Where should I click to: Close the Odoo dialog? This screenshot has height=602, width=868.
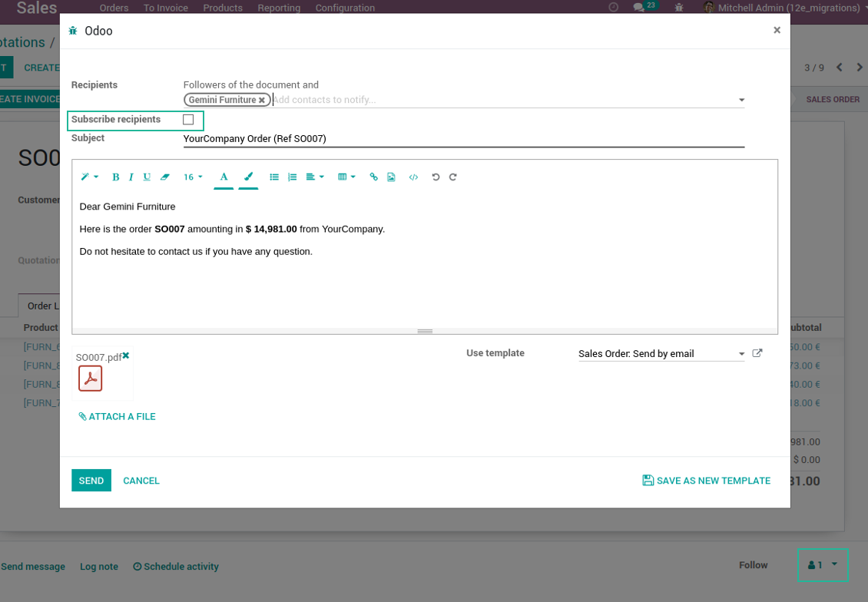coord(777,30)
